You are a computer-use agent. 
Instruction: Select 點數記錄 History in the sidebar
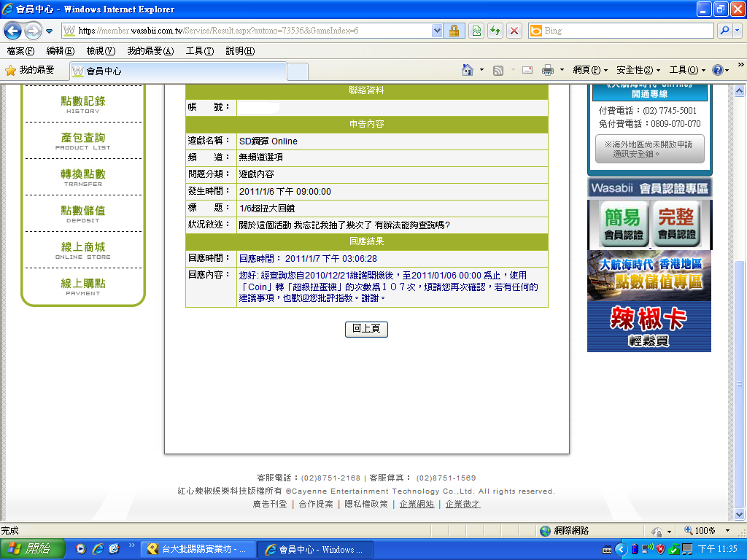coord(82,104)
